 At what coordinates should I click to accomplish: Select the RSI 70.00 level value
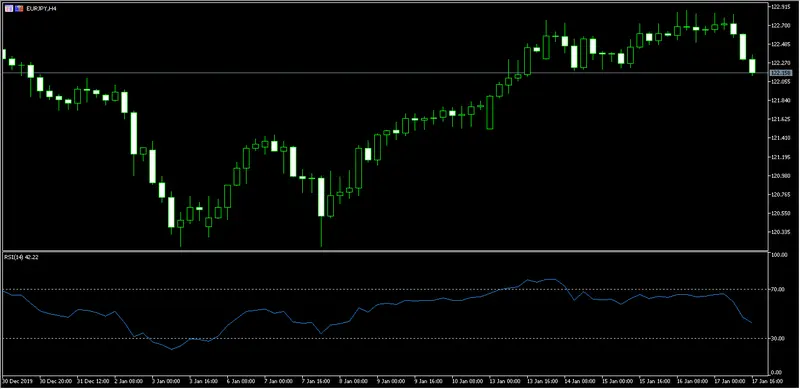[778, 289]
